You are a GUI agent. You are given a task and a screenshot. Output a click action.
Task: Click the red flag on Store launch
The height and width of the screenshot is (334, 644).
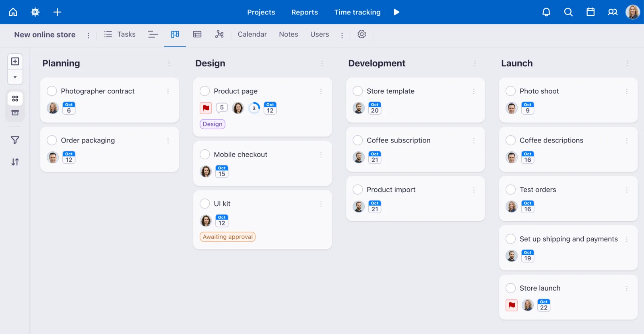[512, 305]
